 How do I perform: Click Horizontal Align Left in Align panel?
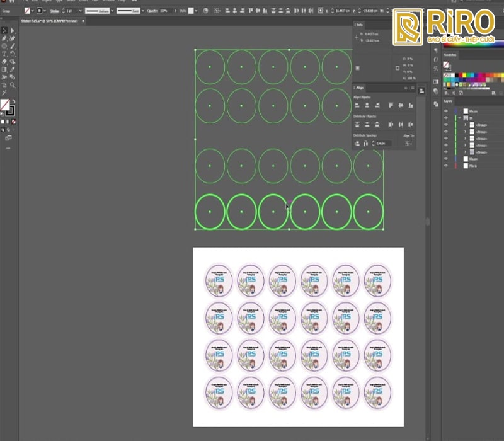(357, 105)
